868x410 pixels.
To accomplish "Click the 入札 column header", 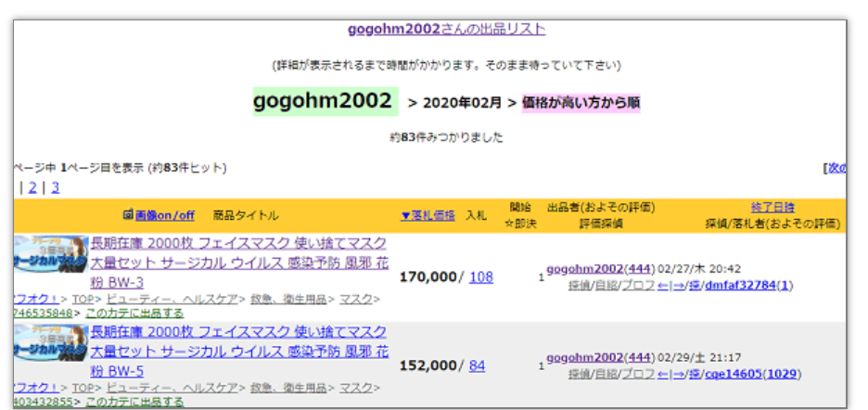I will 476,215.
